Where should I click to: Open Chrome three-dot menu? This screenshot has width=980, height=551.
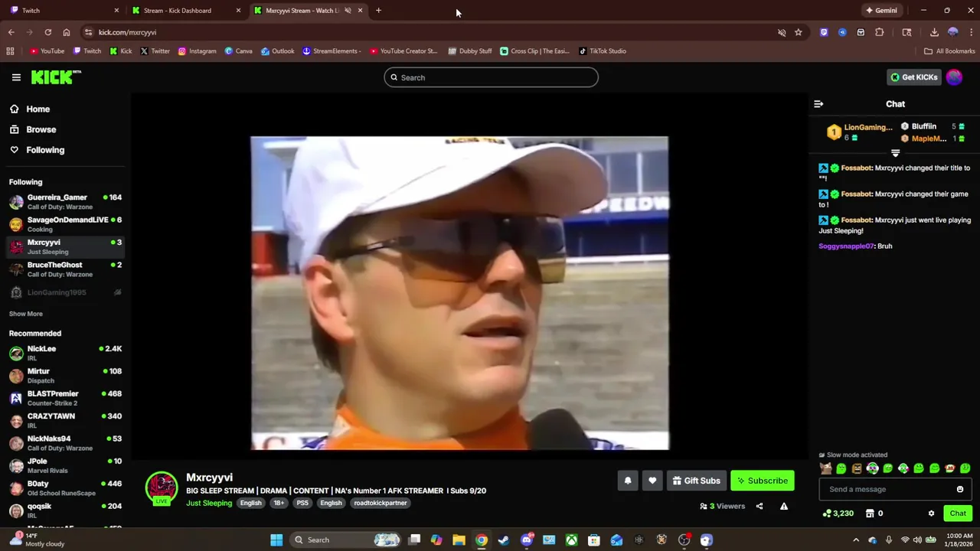tap(969, 32)
